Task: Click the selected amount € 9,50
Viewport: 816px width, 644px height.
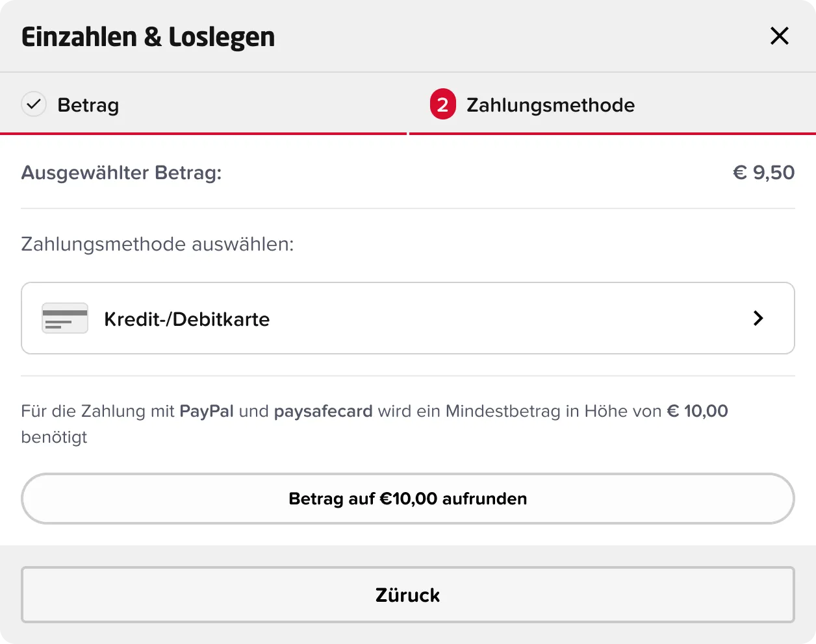Action: (763, 173)
